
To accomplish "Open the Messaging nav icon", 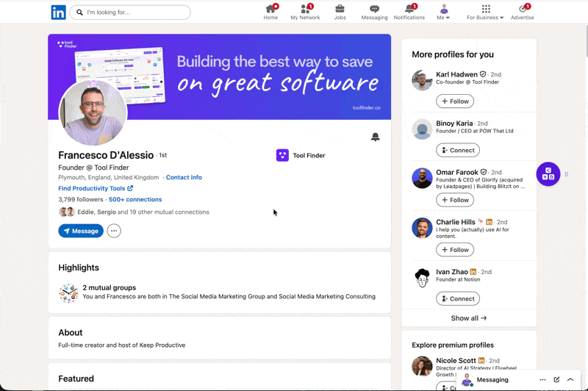I will tap(374, 12).
